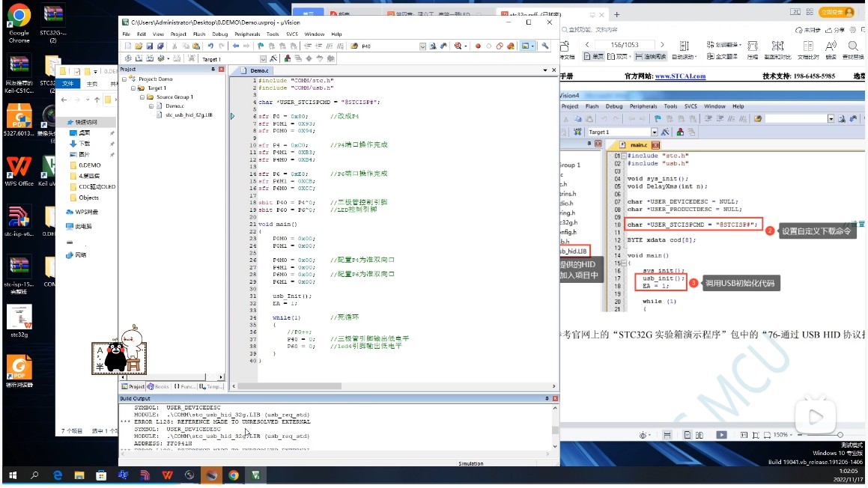
Task: Open Edge browser from taskbar
Action: 57,475
